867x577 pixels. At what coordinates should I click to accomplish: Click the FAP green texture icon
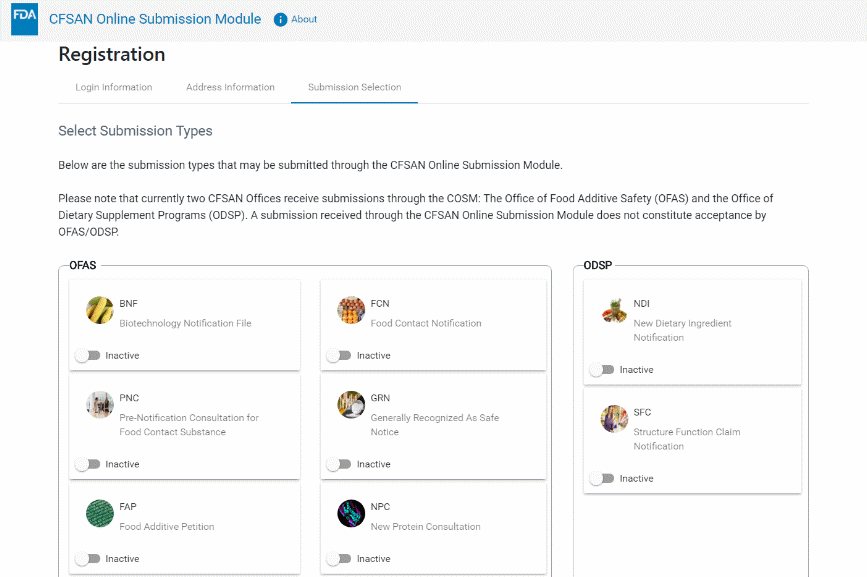[x=100, y=514]
